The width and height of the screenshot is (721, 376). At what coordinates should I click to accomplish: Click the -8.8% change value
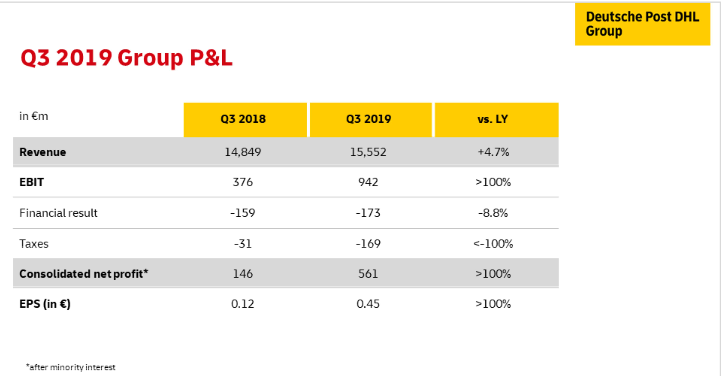pyautogui.click(x=493, y=213)
